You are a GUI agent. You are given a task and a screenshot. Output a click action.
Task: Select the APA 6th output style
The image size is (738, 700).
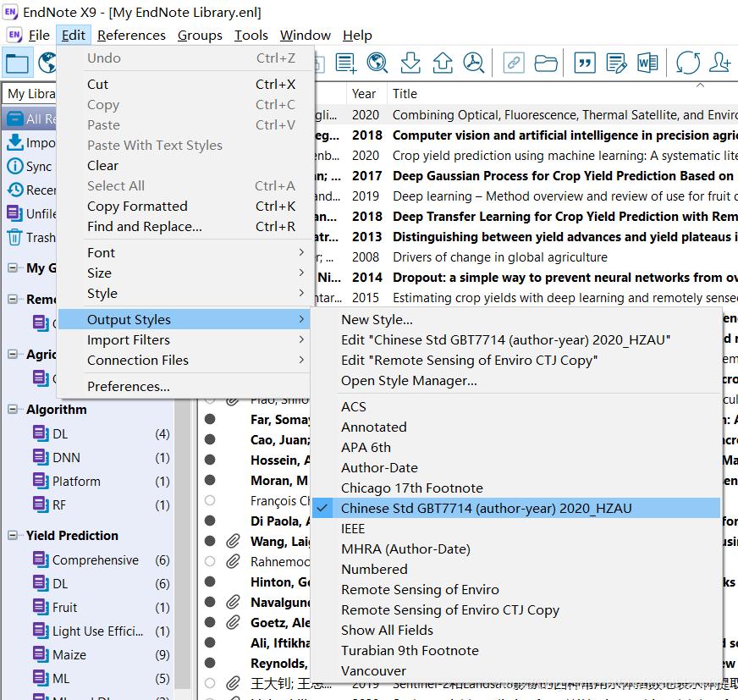pyautogui.click(x=366, y=447)
